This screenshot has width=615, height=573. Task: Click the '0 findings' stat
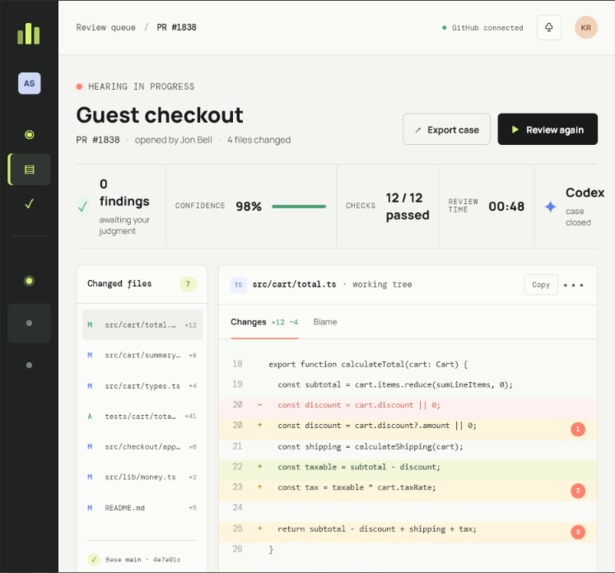point(124,193)
